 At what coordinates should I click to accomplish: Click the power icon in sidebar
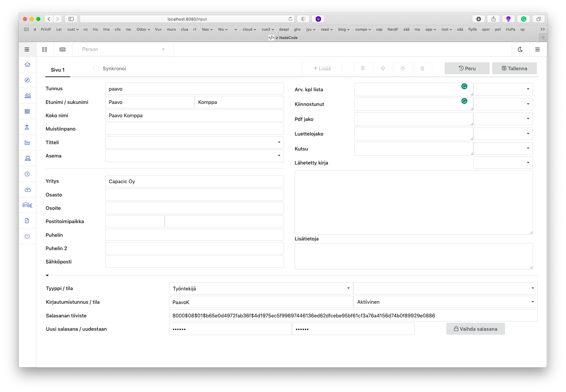pyautogui.click(x=27, y=236)
